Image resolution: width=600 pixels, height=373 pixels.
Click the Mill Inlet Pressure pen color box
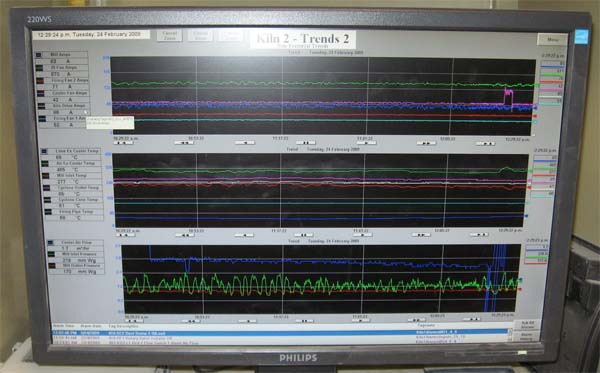(x=51, y=254)
